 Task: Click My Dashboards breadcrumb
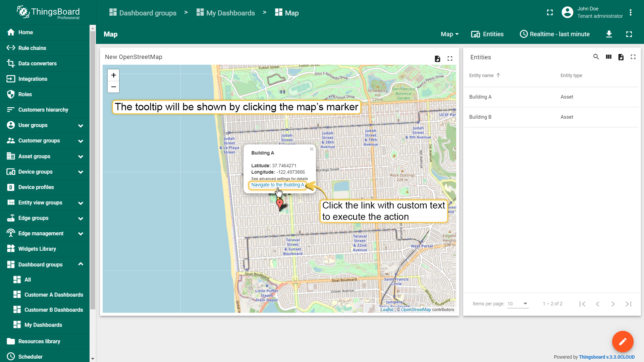click(x=226, y=13)
